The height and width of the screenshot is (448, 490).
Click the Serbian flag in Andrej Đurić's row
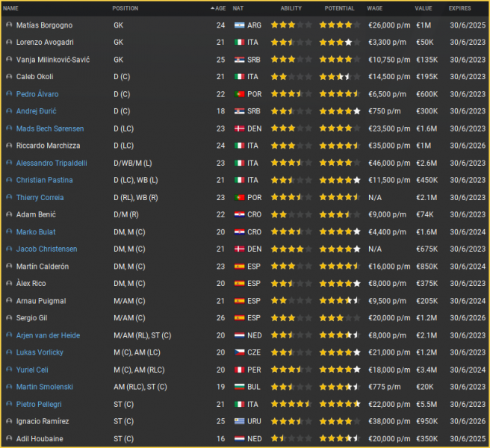(240, 111)
